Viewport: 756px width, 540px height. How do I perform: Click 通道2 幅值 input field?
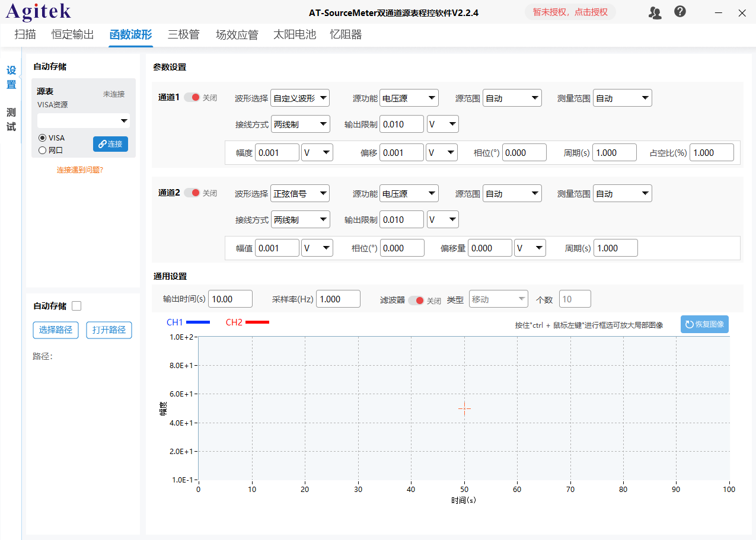coord(277,248)
